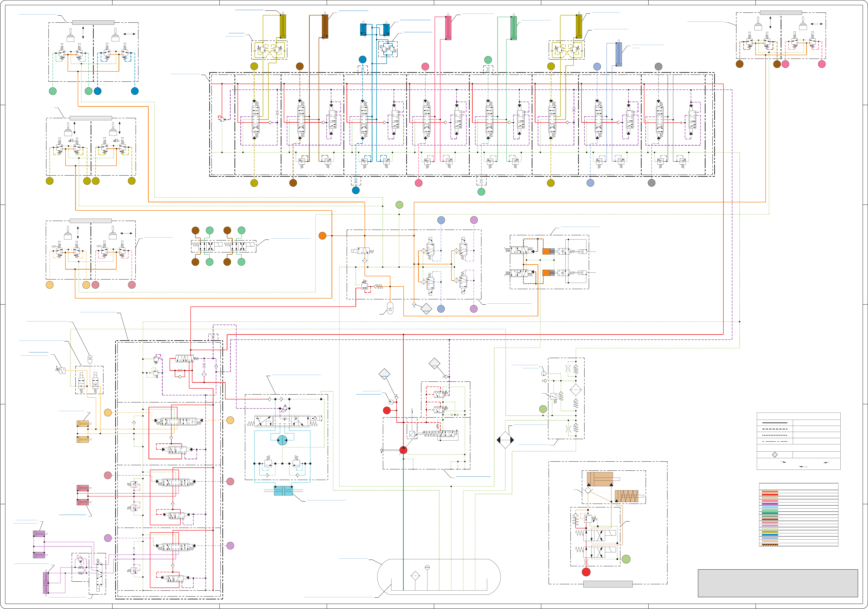Select the large tan cylinder in the lower-right module
Image resolution: width=868 pixels, height=609 pixels.
(600, 479)
